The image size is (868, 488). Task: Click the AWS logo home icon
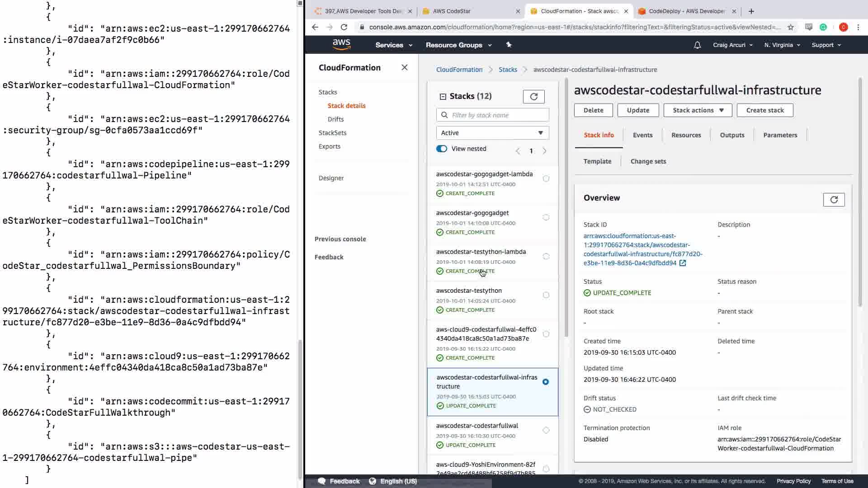click(x=341, y=44)
